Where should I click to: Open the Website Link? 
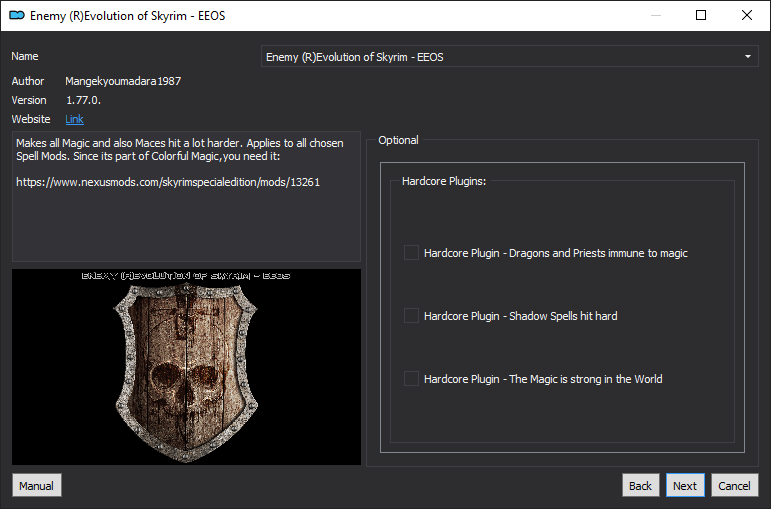[74, 119]
